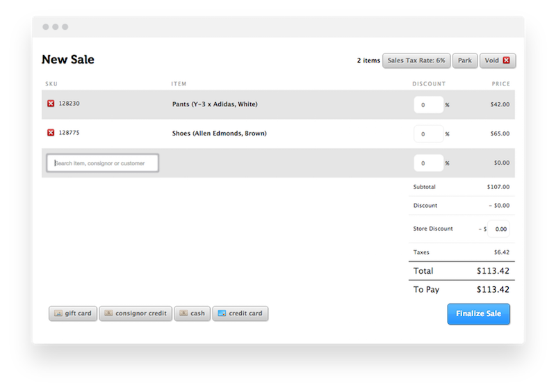
Task: Click the Taxes $6.42 value
Action: coord(502,252)
